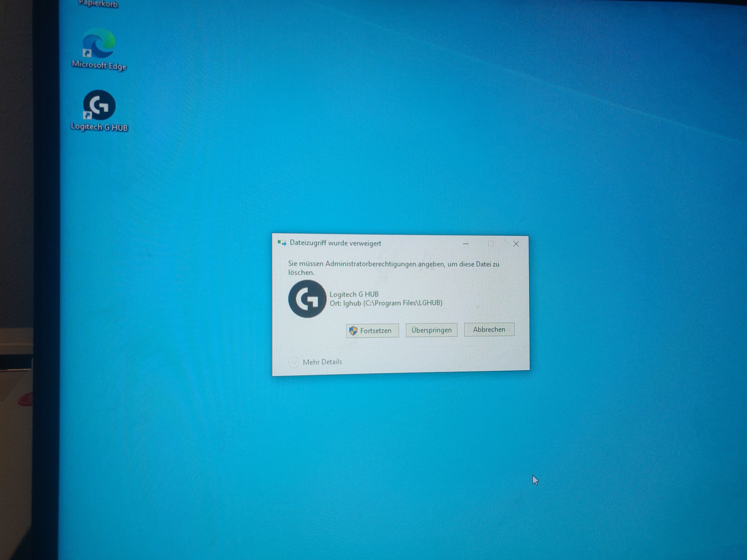
Task: Click the UAC shield icon on Fortsetzen
Action: (x=353, y=331)
